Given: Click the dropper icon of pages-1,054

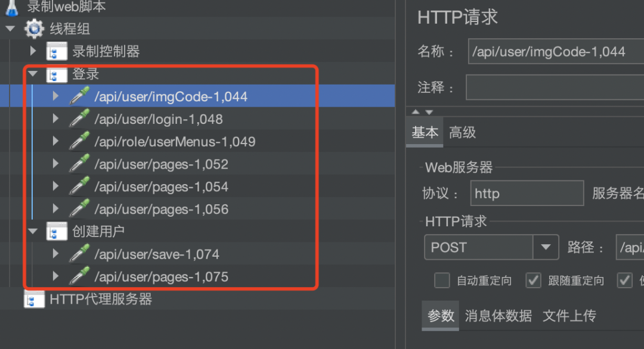Looking at the screenshot, I should pyautogui.click(x=79, y=186).
